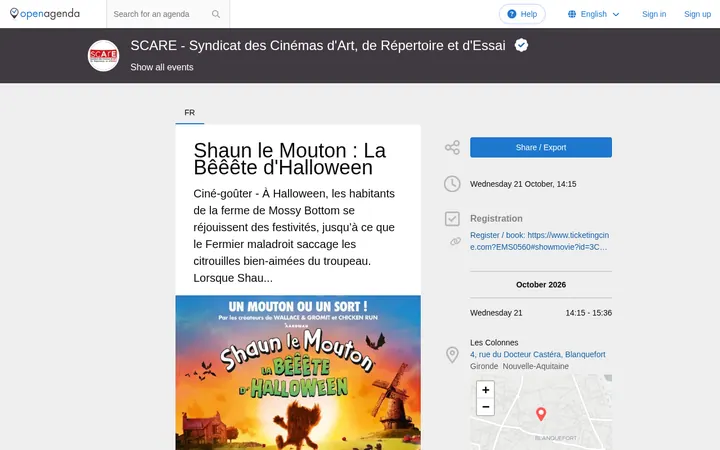Click the Wednesday 21 October, 14:15 text
Viewport: 720px width, 450px height.
click(x=523, y=184)
